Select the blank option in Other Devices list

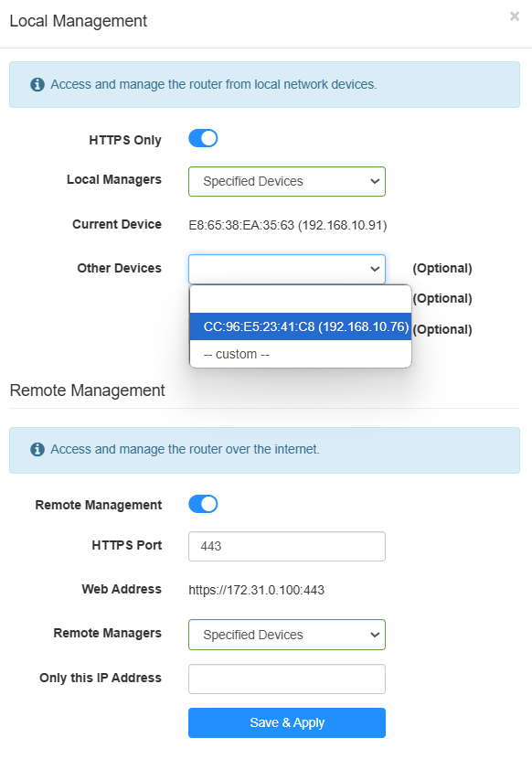coord(301,299)
